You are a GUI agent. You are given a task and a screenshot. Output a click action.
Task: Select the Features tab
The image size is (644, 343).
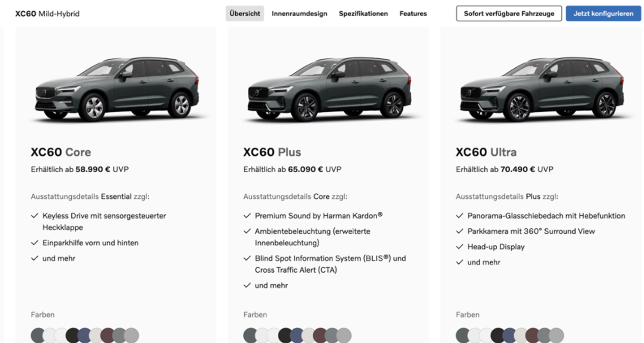pos(413,14)
